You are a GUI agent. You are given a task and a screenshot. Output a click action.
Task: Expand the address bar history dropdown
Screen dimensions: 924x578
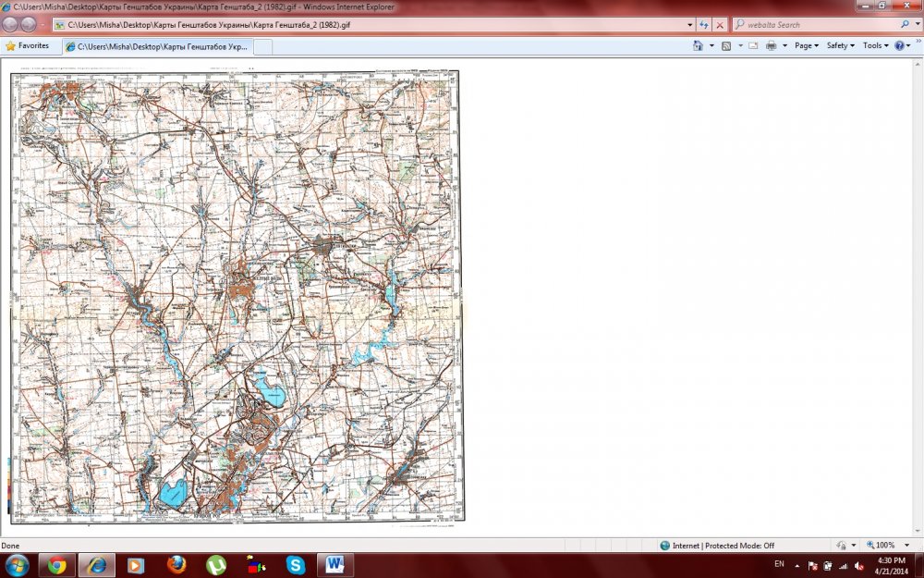coord(689,25)
